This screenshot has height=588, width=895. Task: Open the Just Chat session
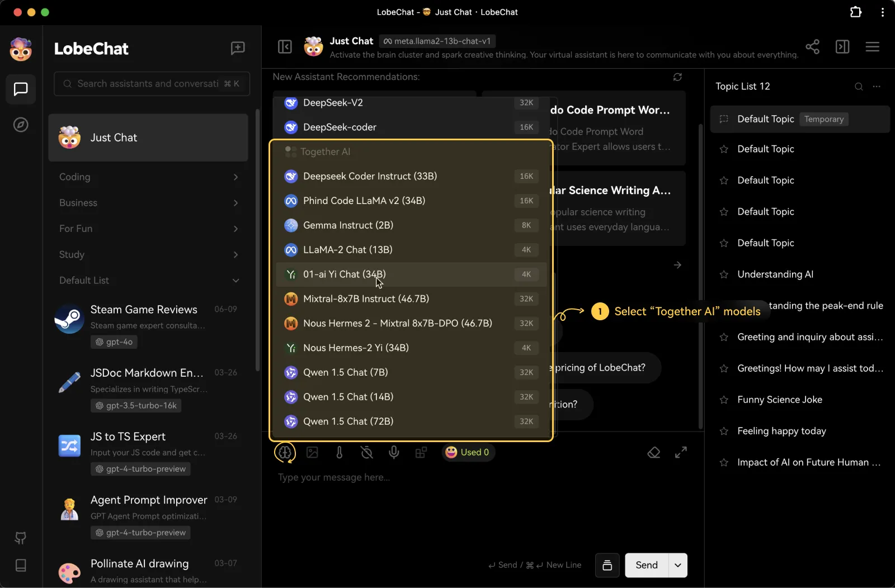point(148,137)
